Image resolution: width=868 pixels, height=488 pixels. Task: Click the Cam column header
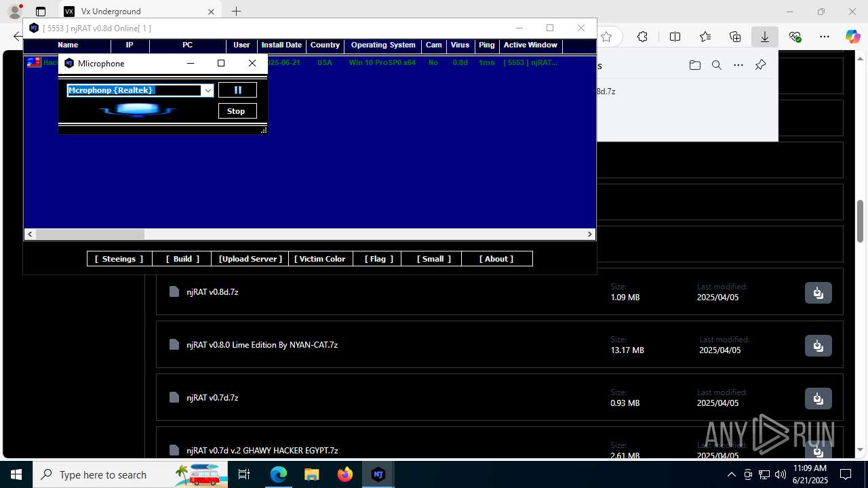point(434,45)
